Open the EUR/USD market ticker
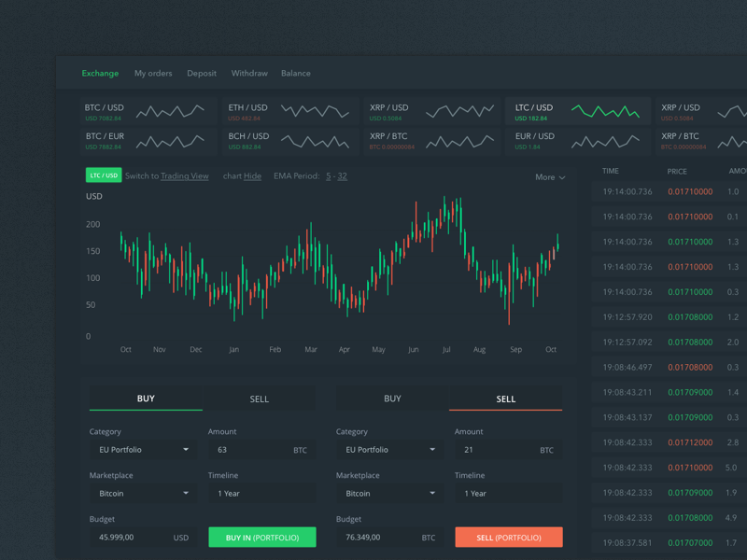The height and width of the screenshot is (560, 747). [574, 142]
